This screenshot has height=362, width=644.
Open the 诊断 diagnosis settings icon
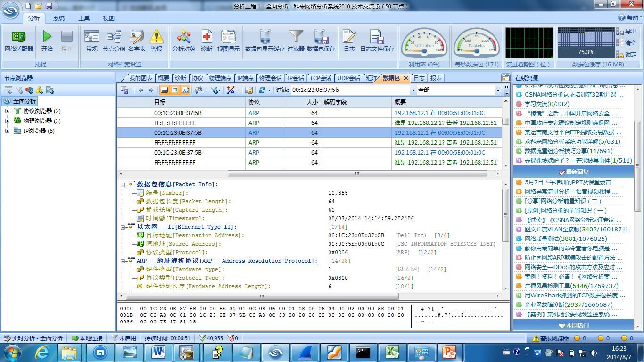206,41
